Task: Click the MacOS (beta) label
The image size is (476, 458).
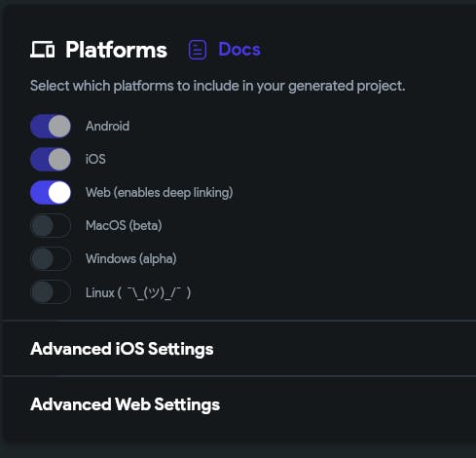Action: [124, 226]
